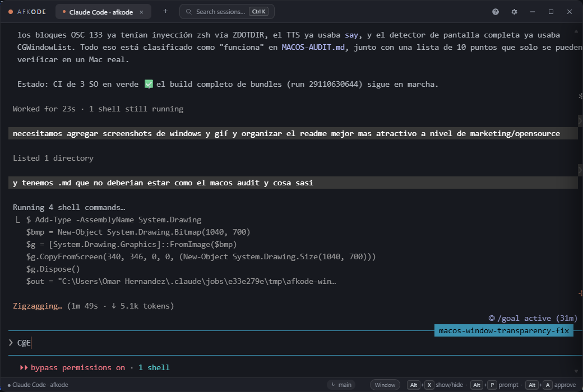Open the '1 shell' background task indicator
The height and width of the screenshot is (392, 583).
click(154, 367)
